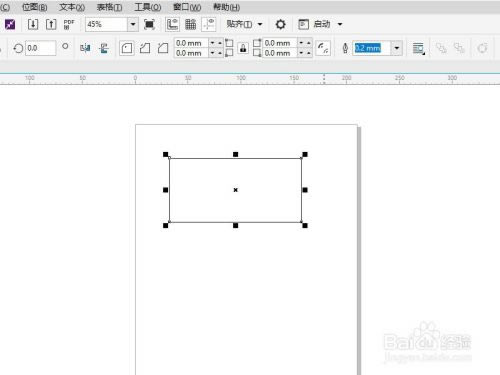This screenshot has width=500, height=375.
Task: Toggle the corner radius lock
Action: pos(243,48)
